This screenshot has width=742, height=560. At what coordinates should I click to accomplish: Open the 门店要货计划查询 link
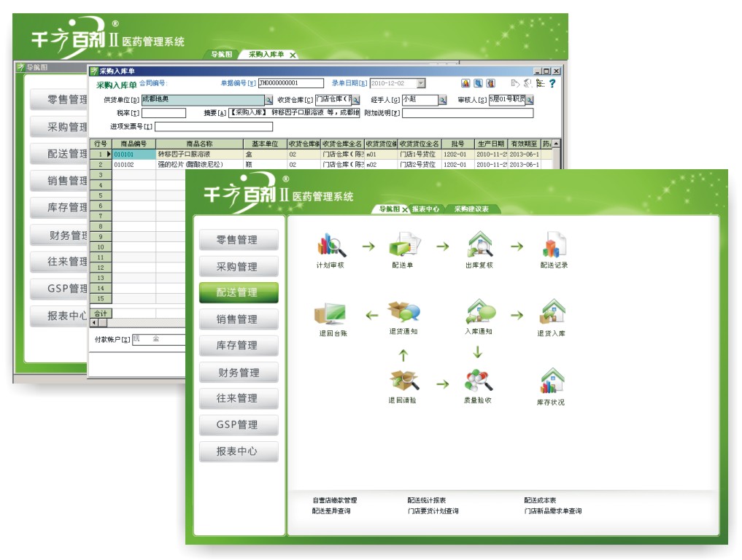point(433,511)
